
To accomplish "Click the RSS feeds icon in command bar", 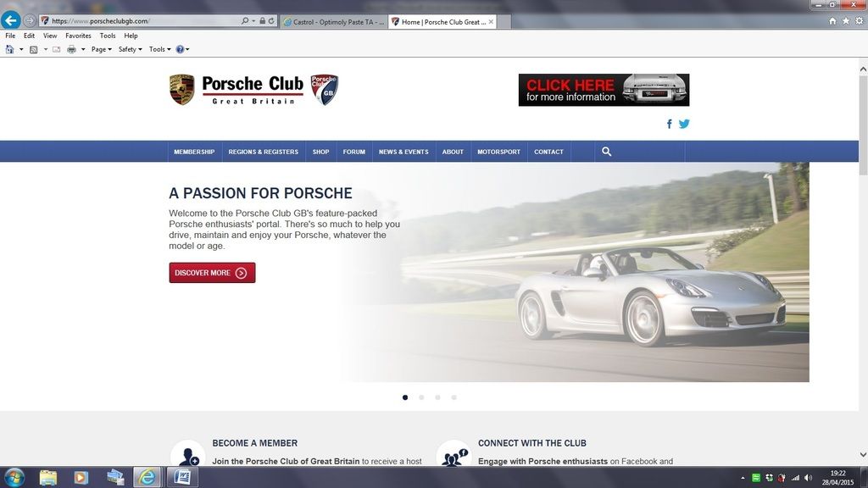I will [x=33, y=49].
